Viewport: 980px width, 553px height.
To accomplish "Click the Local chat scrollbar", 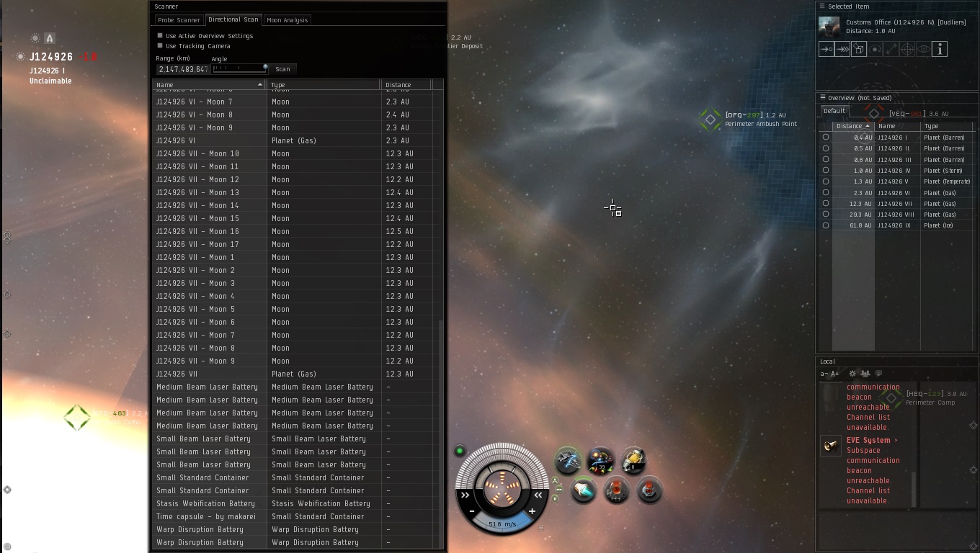I will click(914, 490).
